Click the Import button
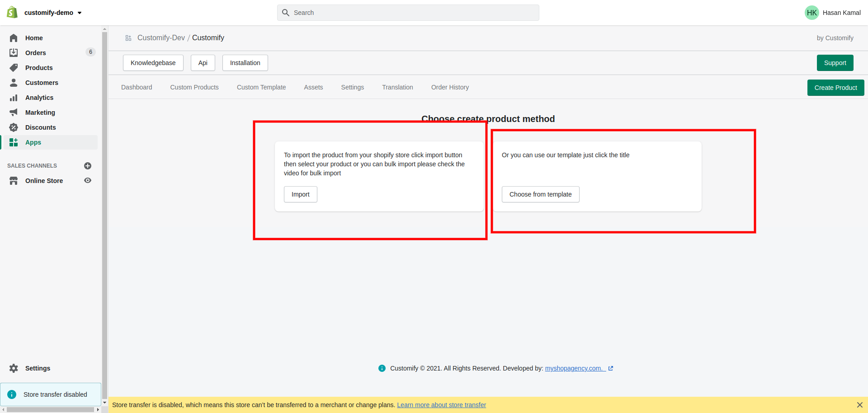 pyautogui.click(x=301, y=194)
